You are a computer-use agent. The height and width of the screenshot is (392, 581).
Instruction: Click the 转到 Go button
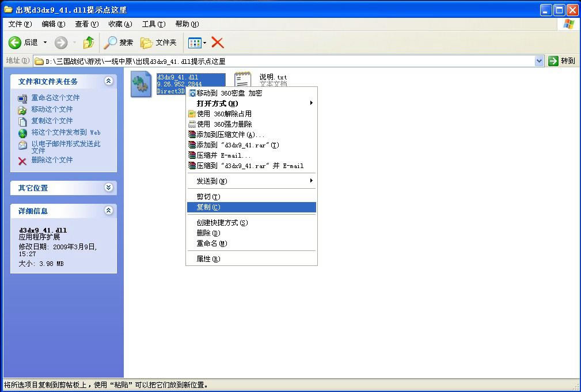click(x=561, y=61)
